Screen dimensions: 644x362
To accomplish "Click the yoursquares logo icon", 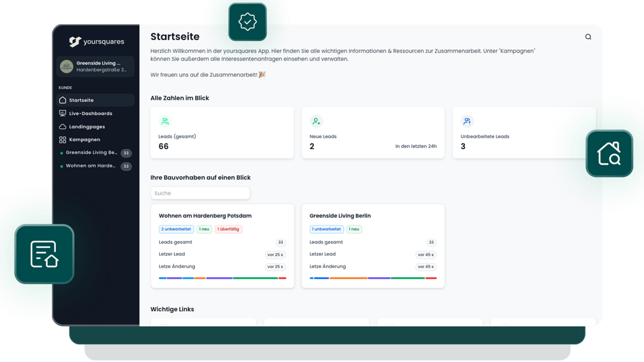I will (75, 42).
